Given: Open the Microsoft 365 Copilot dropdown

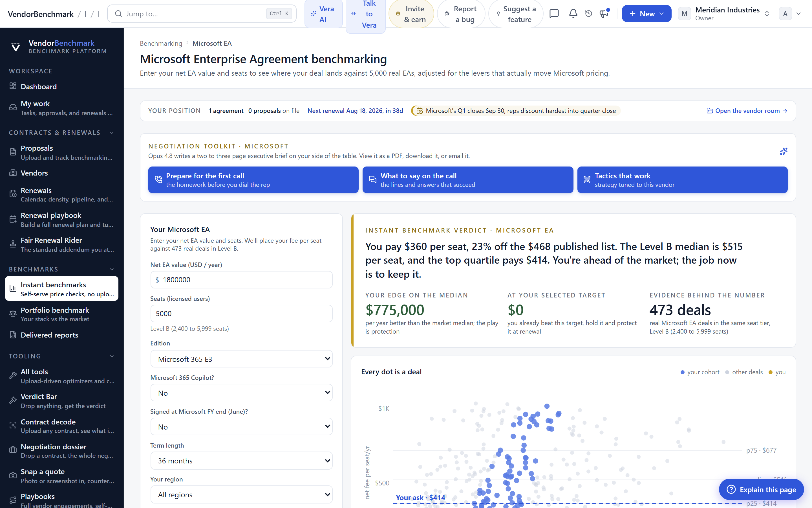Looking at the screenshot, I should point(241,393).
